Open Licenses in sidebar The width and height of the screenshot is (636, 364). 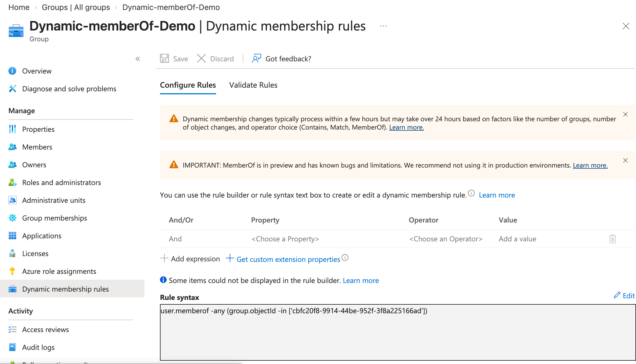pyautogui.click(x=35, y=254)
